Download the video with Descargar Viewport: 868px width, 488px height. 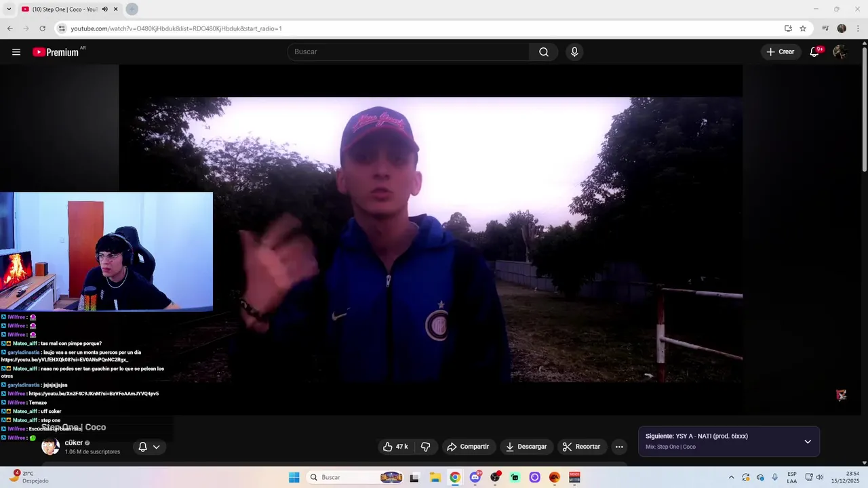(x=526, y=447)
